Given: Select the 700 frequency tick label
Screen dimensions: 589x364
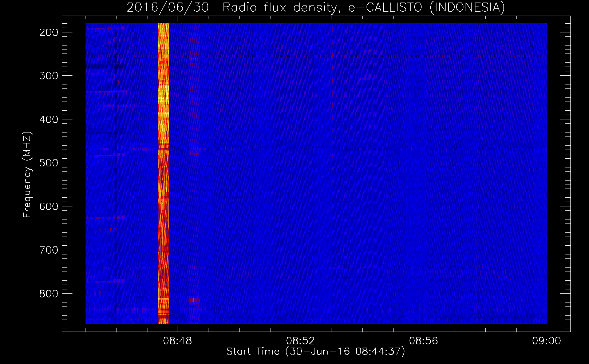Looking at the screenshot, I should click(x=49, y=250).
